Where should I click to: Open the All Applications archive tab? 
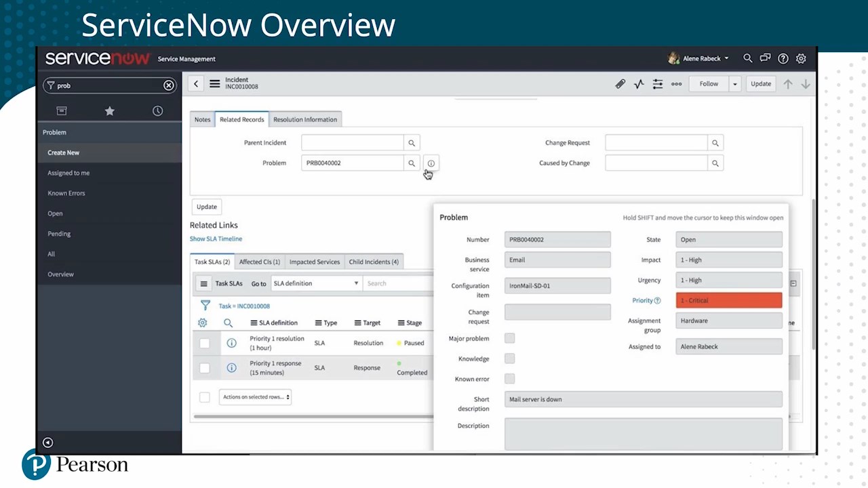[x=61, y=111]
